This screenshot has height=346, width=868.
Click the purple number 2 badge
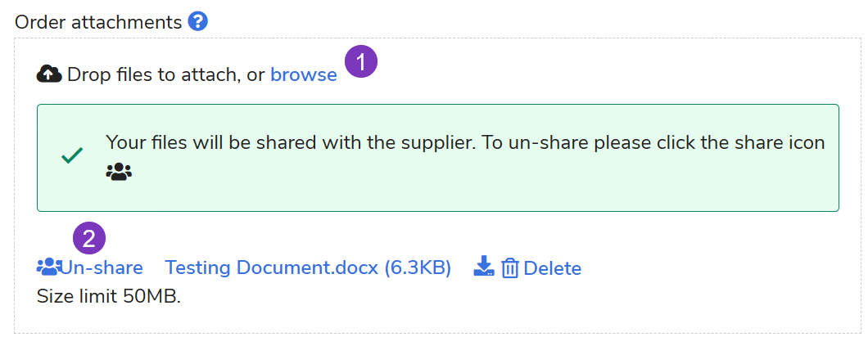click(90, 238)
